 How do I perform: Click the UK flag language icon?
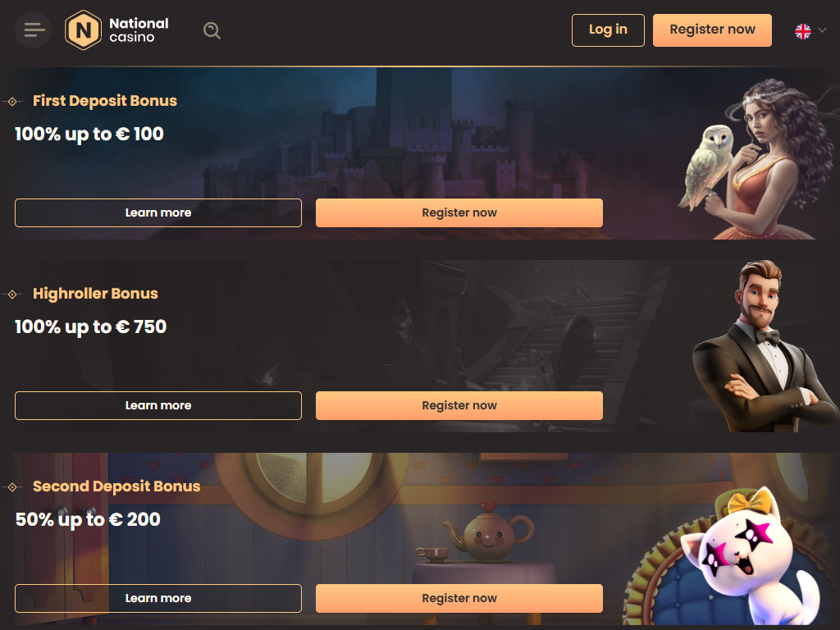(802, 31)
